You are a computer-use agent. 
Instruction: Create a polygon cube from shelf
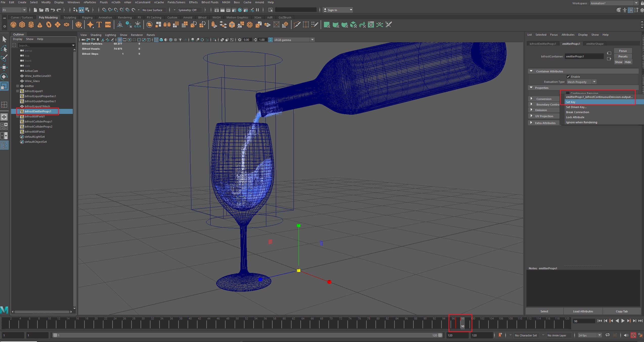pos(22,25)
